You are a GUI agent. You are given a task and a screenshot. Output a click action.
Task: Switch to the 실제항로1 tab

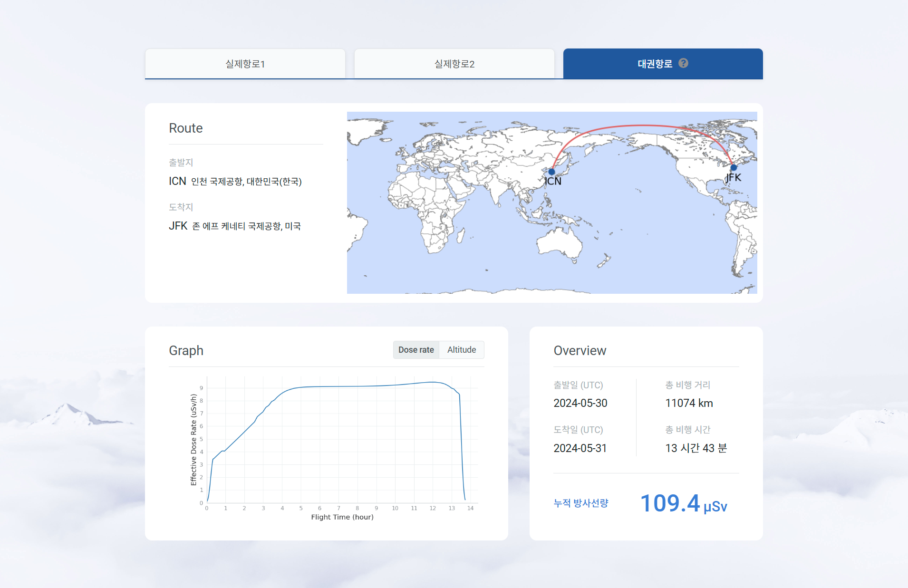pos(245,64)
